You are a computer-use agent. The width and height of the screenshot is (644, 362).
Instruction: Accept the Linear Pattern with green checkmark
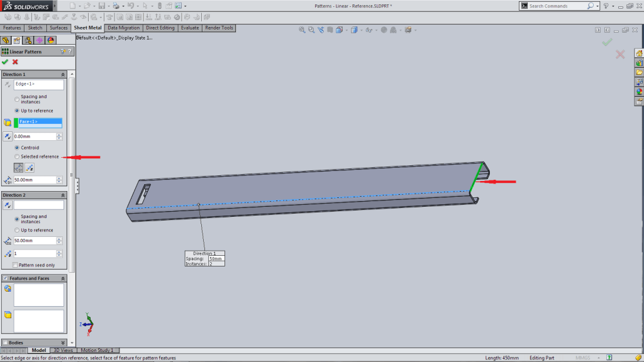tap(5, 62)
